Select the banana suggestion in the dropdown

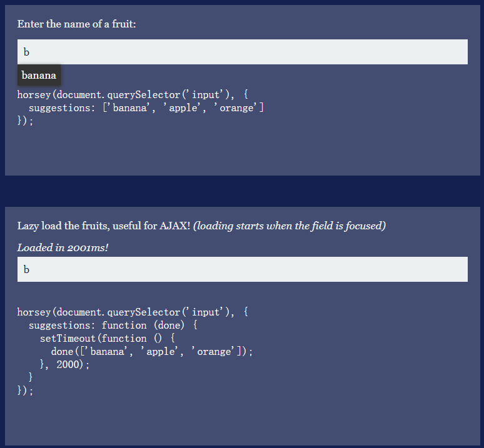tap(39, 75)
